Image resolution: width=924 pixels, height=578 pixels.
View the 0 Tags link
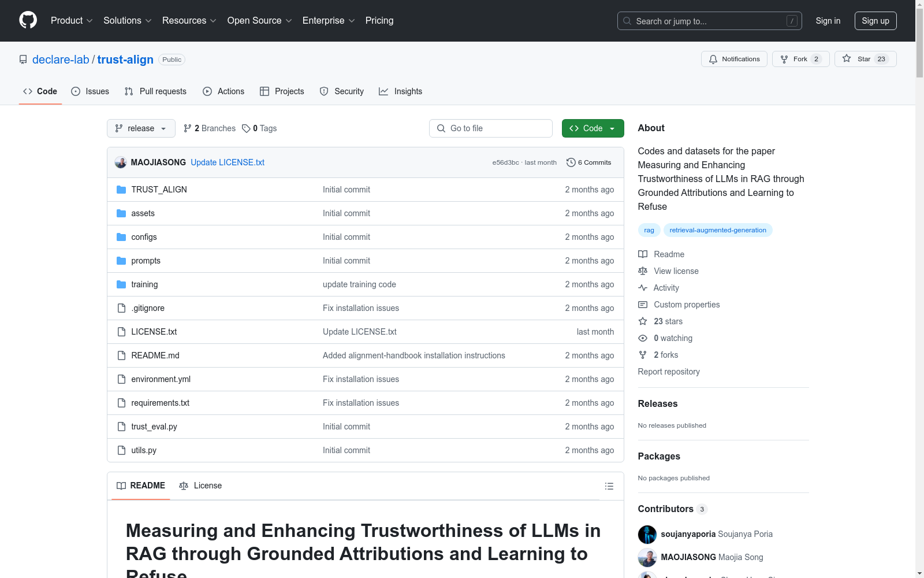coord(259,128)
